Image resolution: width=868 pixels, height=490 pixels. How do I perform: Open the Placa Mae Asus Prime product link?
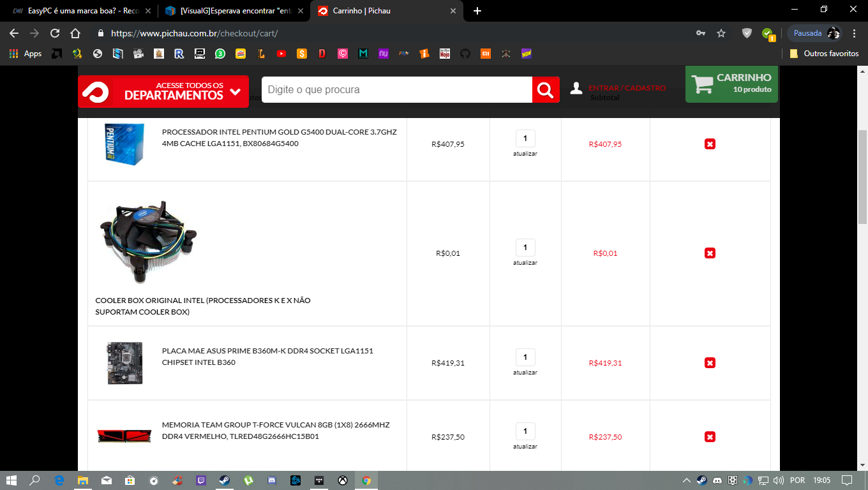click(267, 357)
